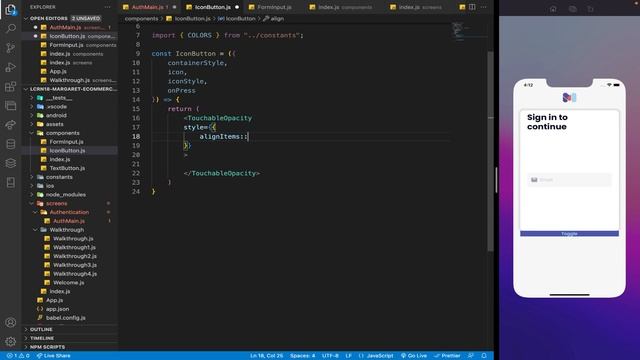Open the Source Control view
The height and width of the screenshot is (360, 640).
pos(11,48)
